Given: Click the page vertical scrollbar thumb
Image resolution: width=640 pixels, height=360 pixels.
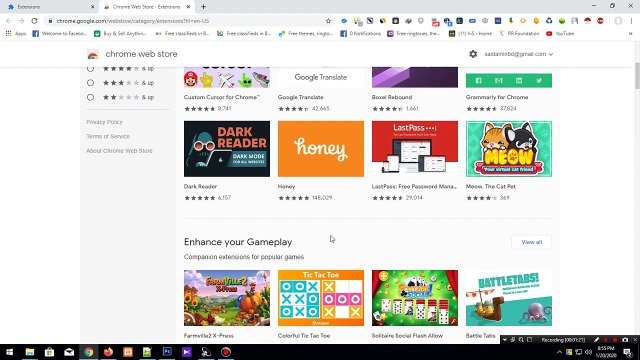Looking at the screenshot, I should (637, 76).
